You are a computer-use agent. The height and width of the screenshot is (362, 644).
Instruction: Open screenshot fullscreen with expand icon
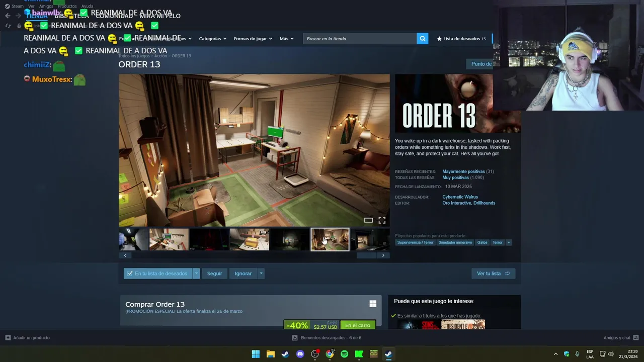(382, 220)
